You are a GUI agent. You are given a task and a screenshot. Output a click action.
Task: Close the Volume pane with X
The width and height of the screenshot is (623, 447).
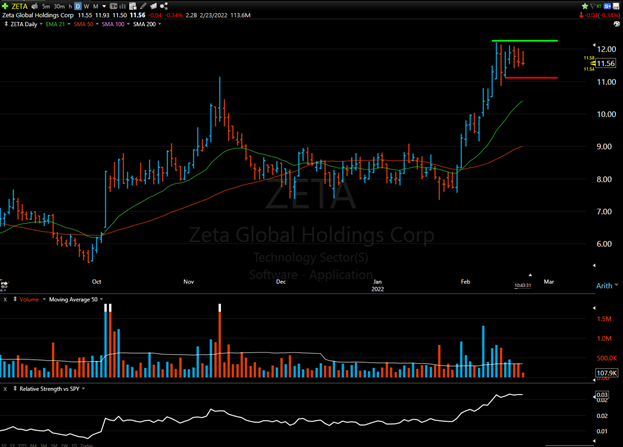(5, 300)
